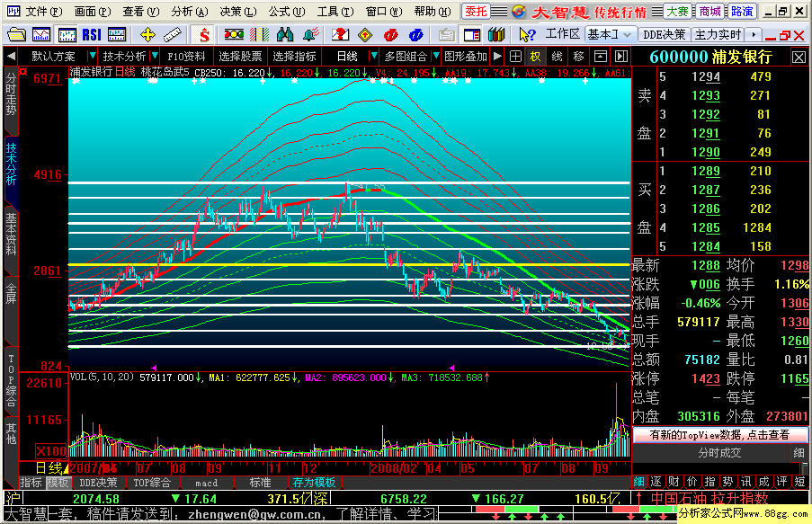
Task: Toggle the 权 rights-adjustment button
Action: 535,56
